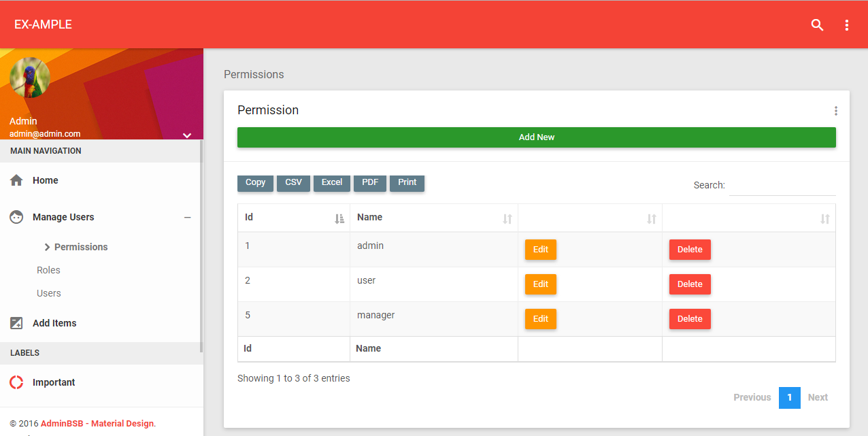The width and height of the screenshot is (868, 436).
Task: Click the admin@admin.com email text
Action: (x=45, y=134)
